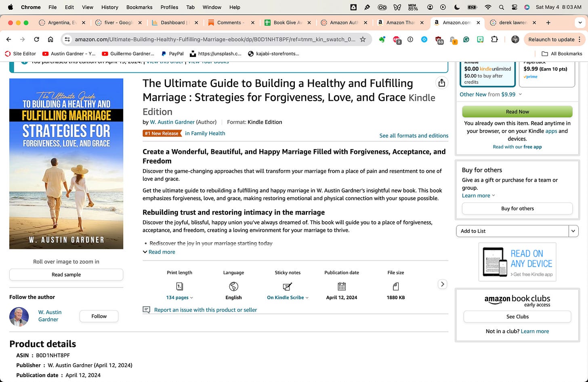
Task: Click the address bar URL field
Action: click(x=215, y=39)
